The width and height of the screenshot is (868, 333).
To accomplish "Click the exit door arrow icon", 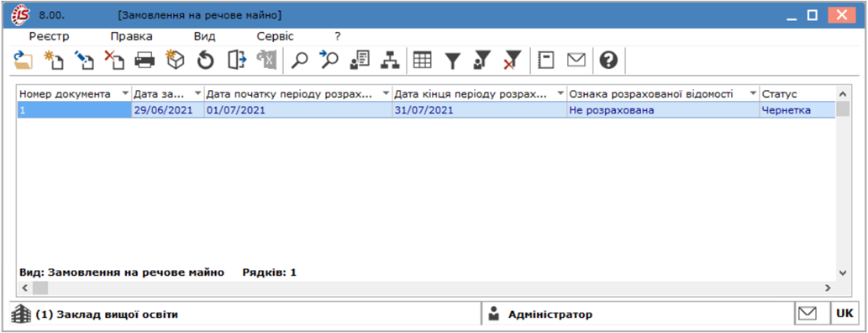I will click(236, 60).
